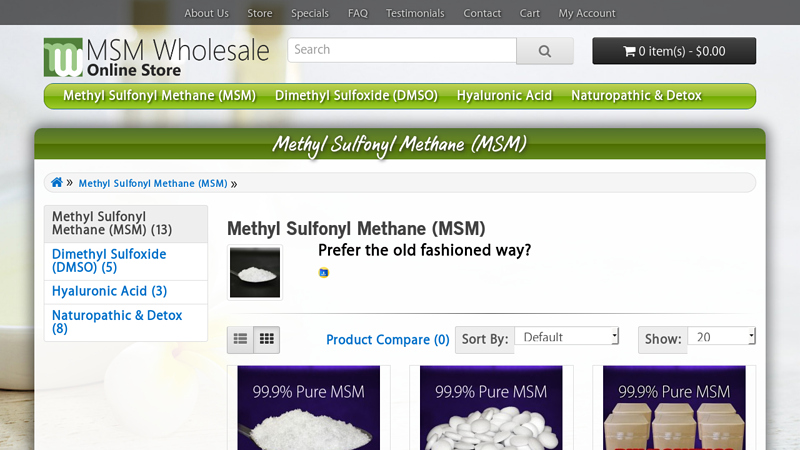Click the Search input field
Screen dimensions: 800x450
(x=402, y=50)
